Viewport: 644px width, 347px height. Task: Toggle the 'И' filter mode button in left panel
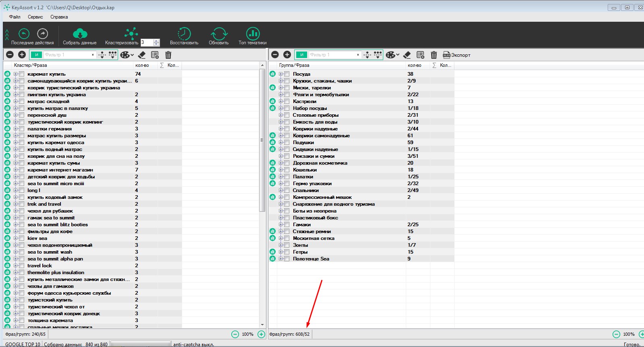click(36, 55)
